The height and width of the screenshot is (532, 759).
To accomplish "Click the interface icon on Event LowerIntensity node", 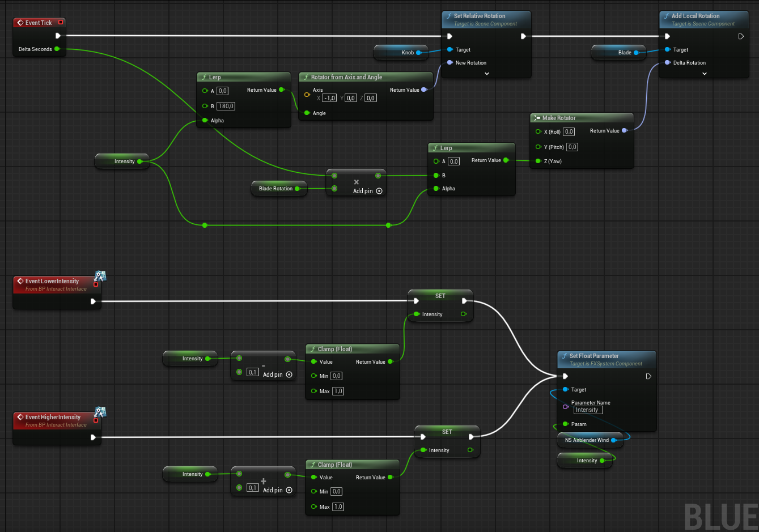I will click(100, 276).
